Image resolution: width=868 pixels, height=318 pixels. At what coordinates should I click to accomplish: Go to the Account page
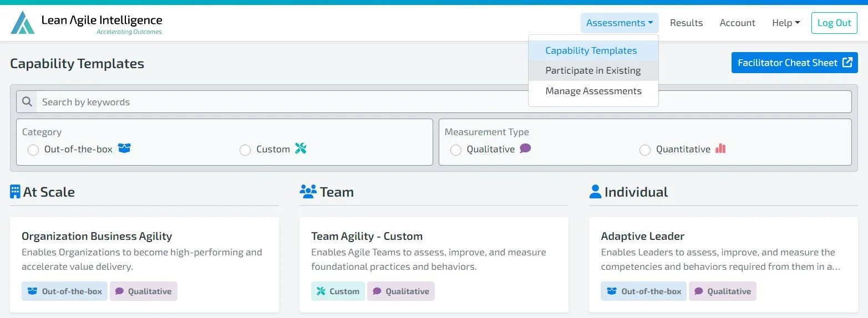[737, 23]
